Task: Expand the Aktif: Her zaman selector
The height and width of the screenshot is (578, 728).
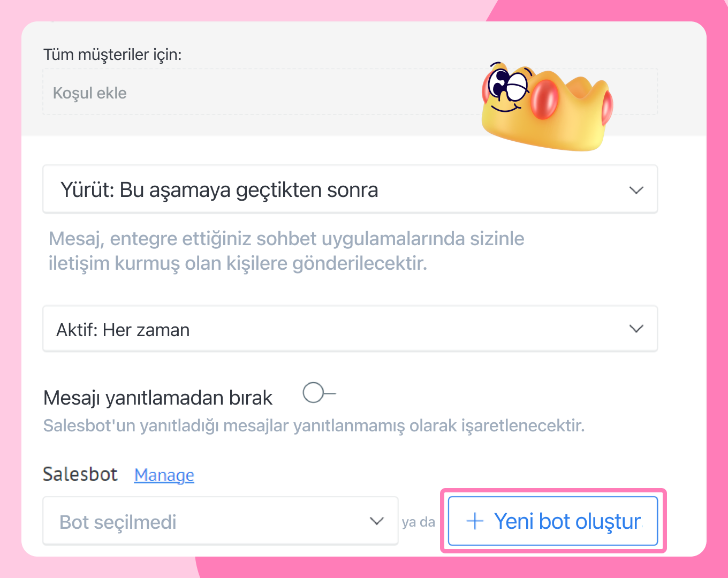Action: (x=350, y=329)
